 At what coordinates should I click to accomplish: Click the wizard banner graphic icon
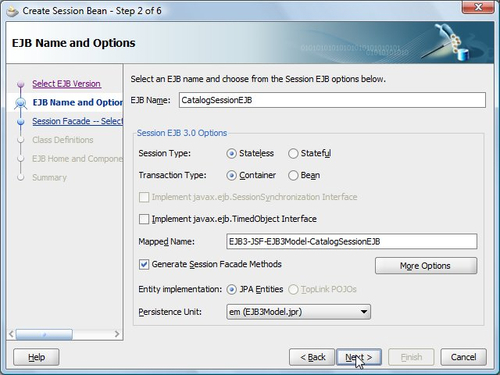click(x=448, y=42)
